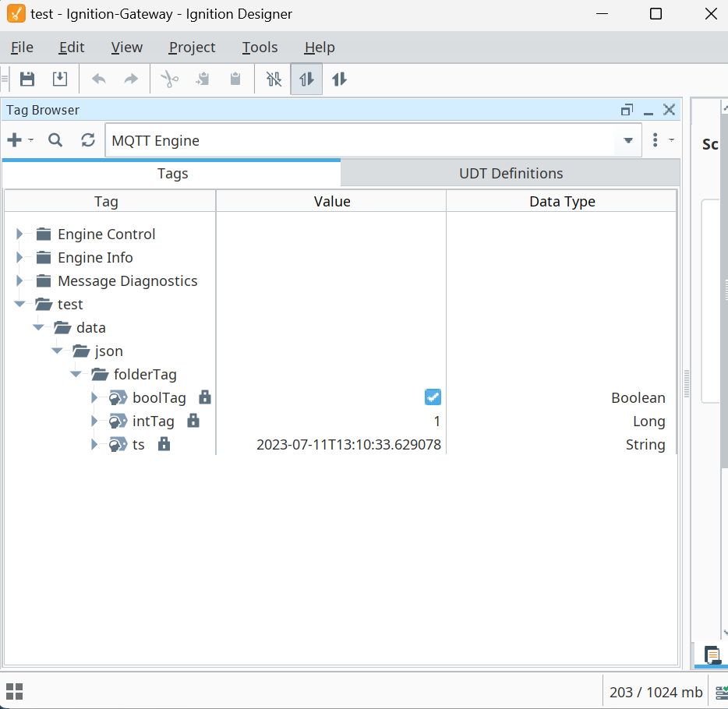Redo with the right arrow icon
Image resolution: width=728 pixels, height=709 pixels.
coord(132,79)
